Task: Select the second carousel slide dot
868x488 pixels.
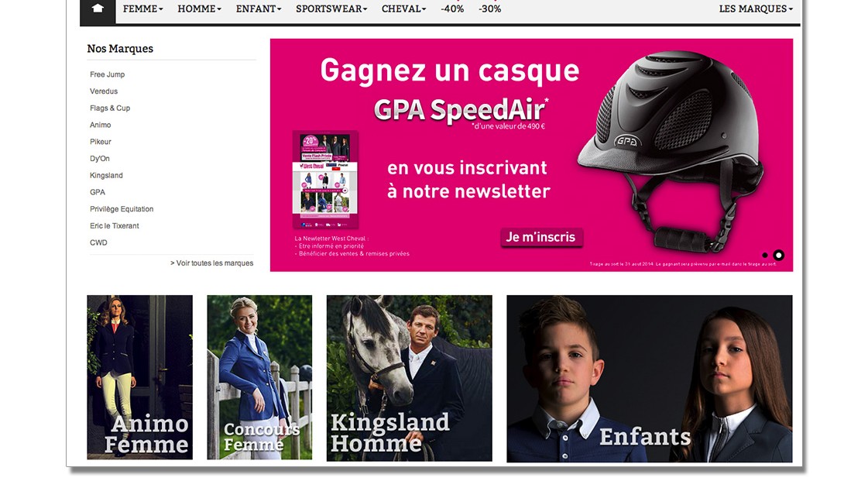Action: click(778, 256)
